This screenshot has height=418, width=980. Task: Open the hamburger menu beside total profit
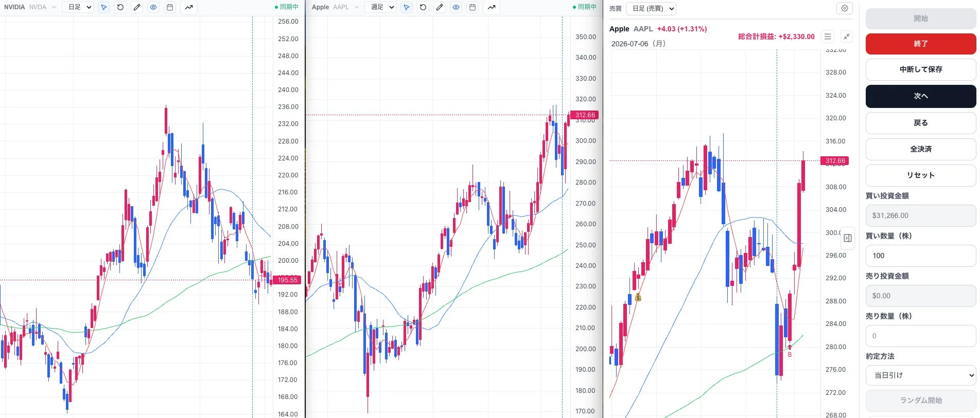pyautogui.click(x=828, y=37)
